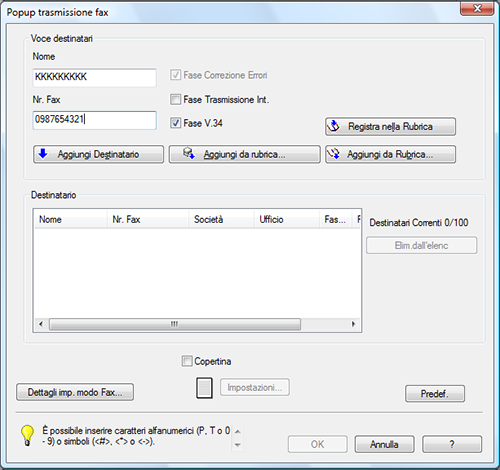Click the icon on Aggiungi da Rubrica (capital R)

(x=333, y=154)
